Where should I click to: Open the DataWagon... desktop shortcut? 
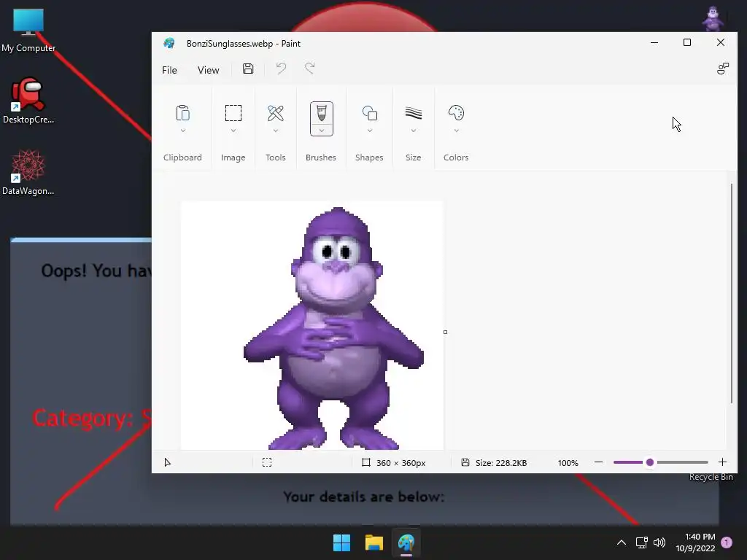[x=28, y=172]
